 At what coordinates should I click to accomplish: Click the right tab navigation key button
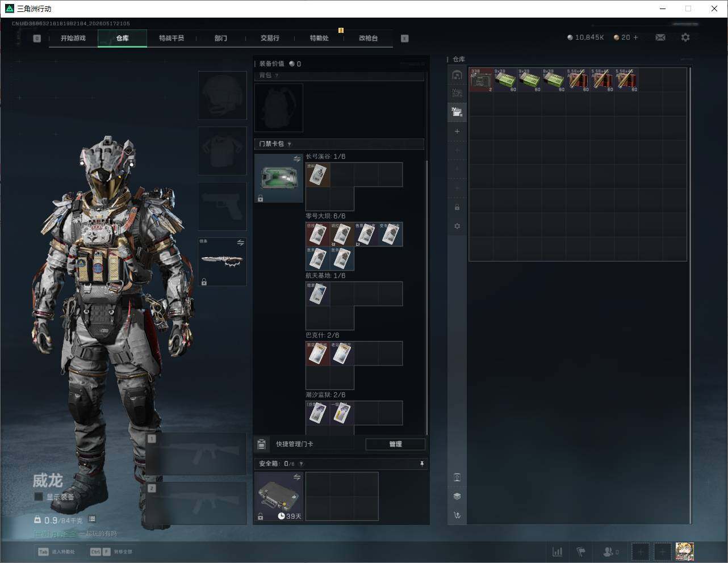tap(405, 39)
